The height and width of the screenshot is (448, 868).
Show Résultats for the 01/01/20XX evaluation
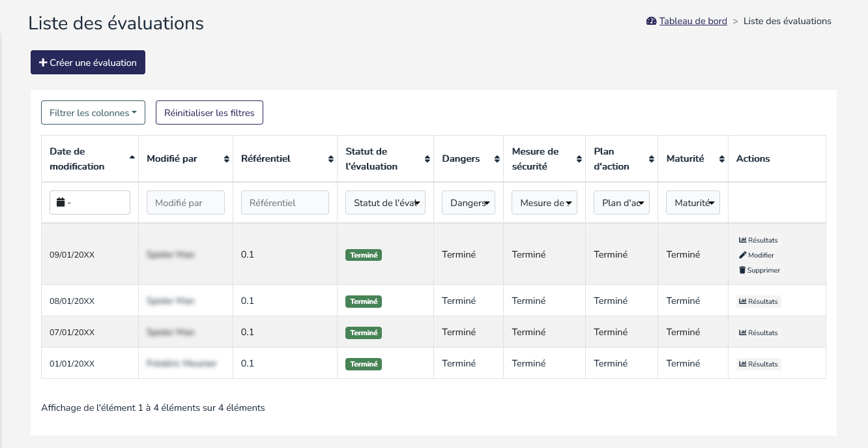pyautogui.click(x=759, y=364)
